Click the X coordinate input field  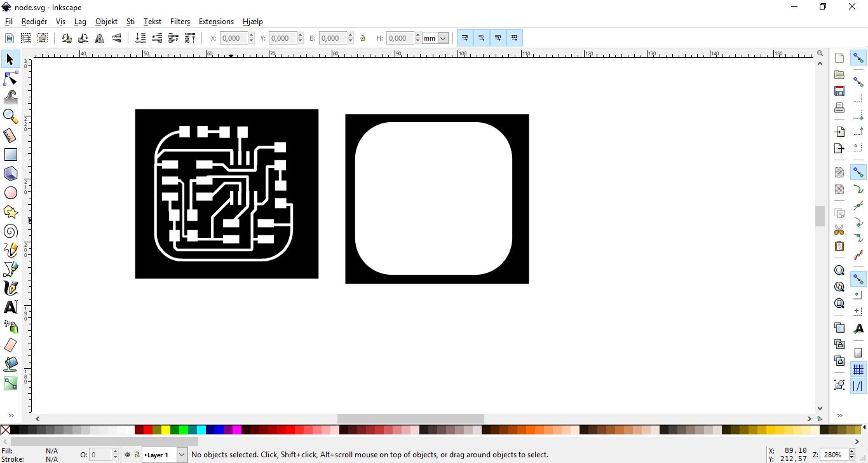pos(233,38)
